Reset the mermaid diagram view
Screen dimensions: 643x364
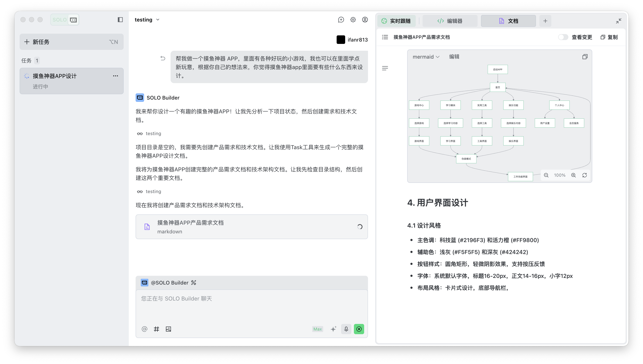pos(584,175)
